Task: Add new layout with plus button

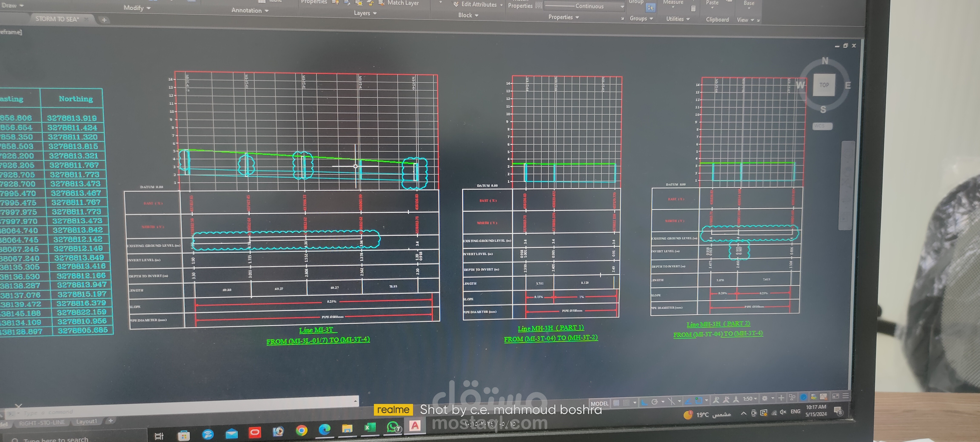Action: 110,420
